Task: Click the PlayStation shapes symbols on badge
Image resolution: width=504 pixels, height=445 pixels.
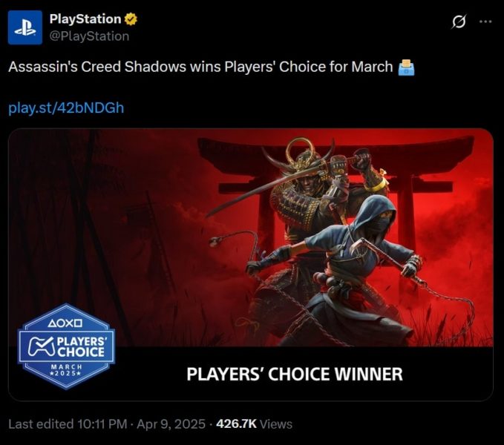Action: 65,323
